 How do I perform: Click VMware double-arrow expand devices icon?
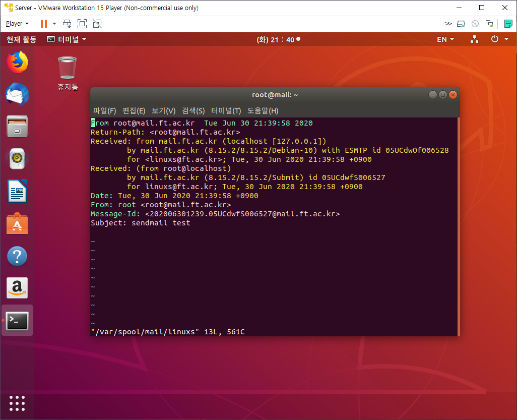pyautogui.click(x=448, y=23)
